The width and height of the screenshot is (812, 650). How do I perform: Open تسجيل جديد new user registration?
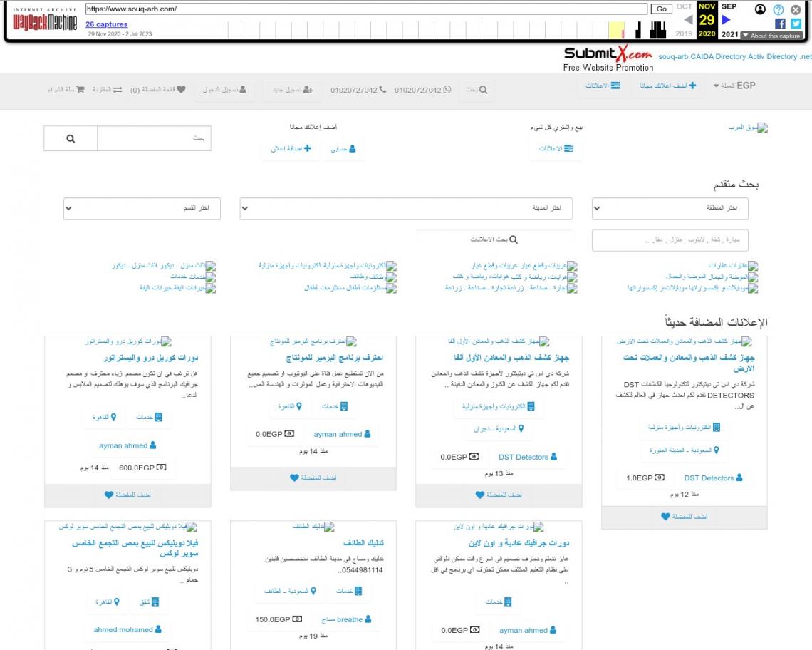293,90
